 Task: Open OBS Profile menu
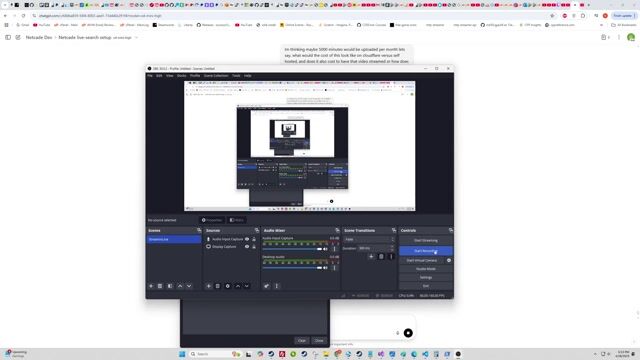point(195,76)
